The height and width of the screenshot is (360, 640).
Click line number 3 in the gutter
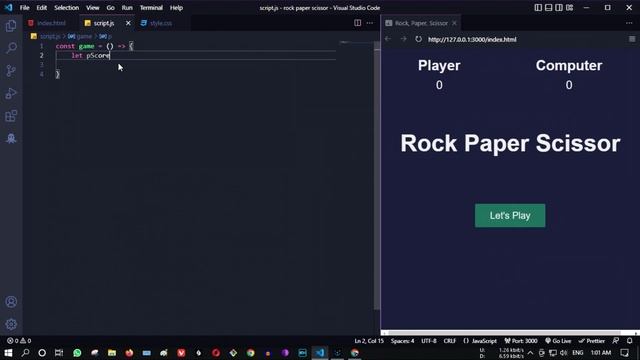42,65
